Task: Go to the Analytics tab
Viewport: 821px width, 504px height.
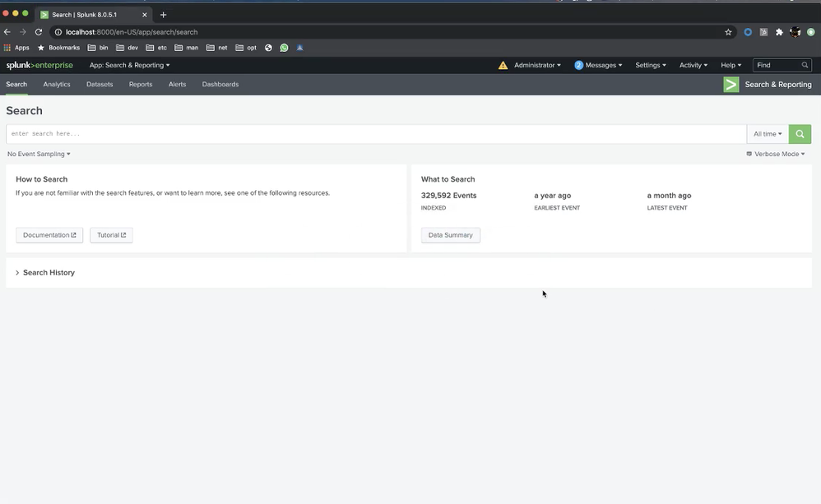Action: (x=57, y=84)
